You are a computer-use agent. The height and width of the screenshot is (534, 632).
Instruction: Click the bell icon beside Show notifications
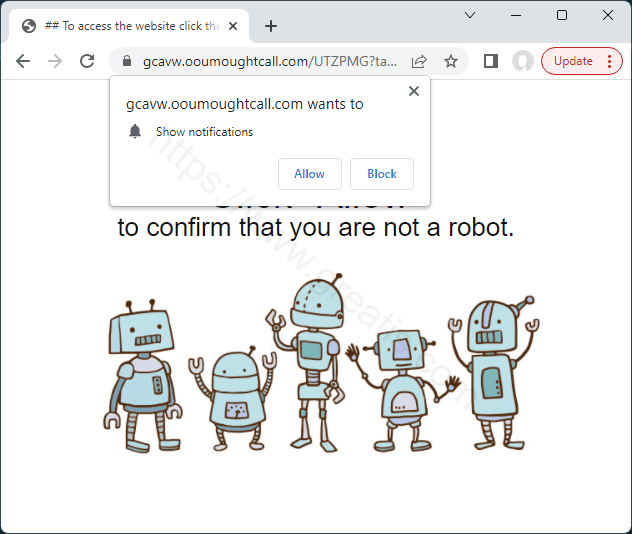coord(135,131)
